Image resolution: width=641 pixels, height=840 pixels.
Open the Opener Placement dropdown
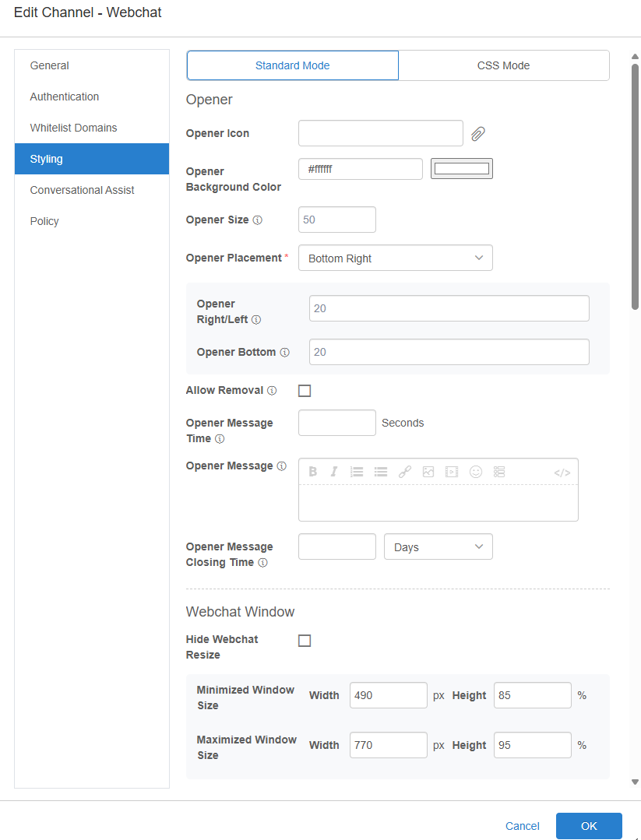(395, 258)
